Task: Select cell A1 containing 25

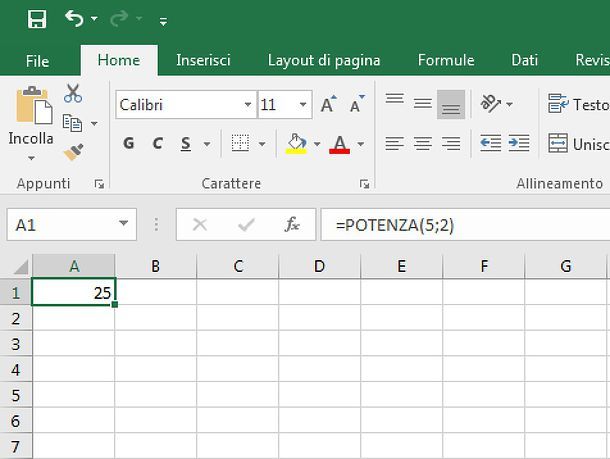Action: pos(74,292)
